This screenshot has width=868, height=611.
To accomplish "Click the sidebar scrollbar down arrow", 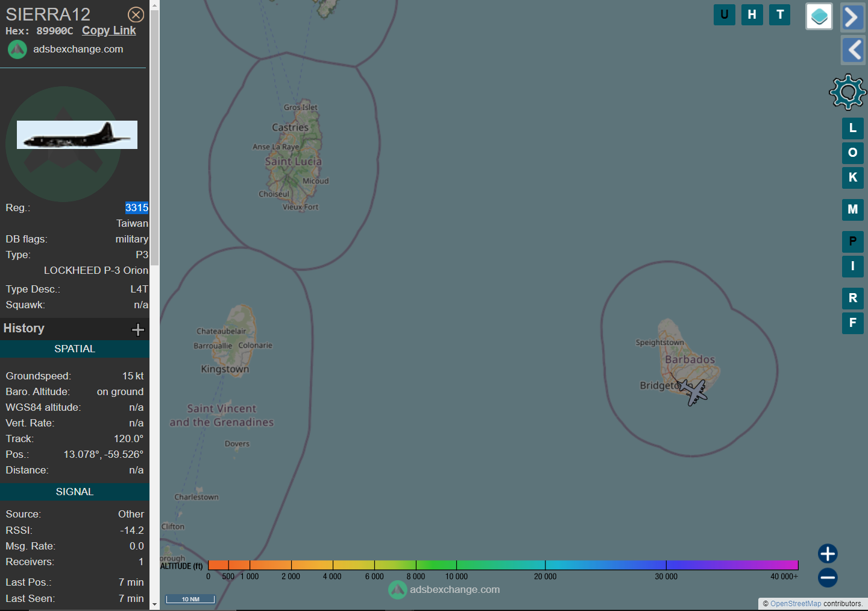I will click(155, 605).
